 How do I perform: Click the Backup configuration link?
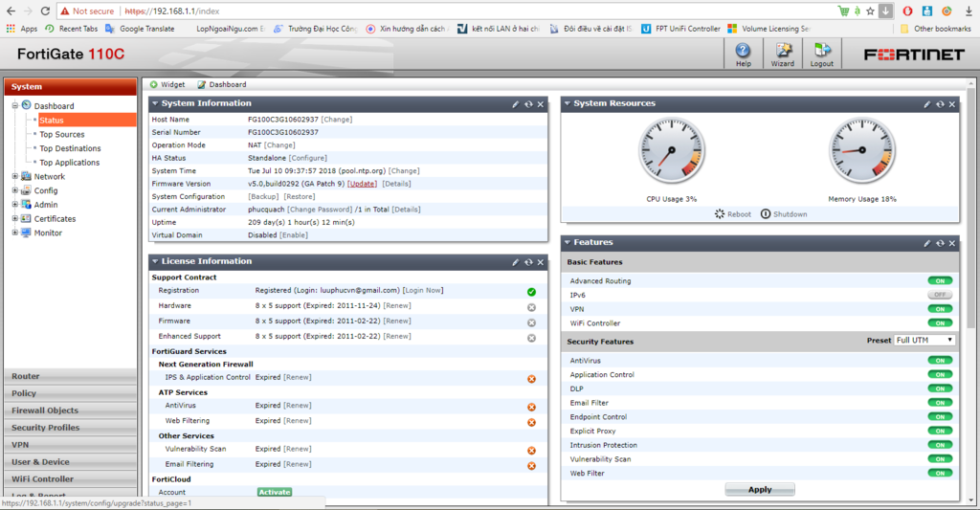(263, 196)
